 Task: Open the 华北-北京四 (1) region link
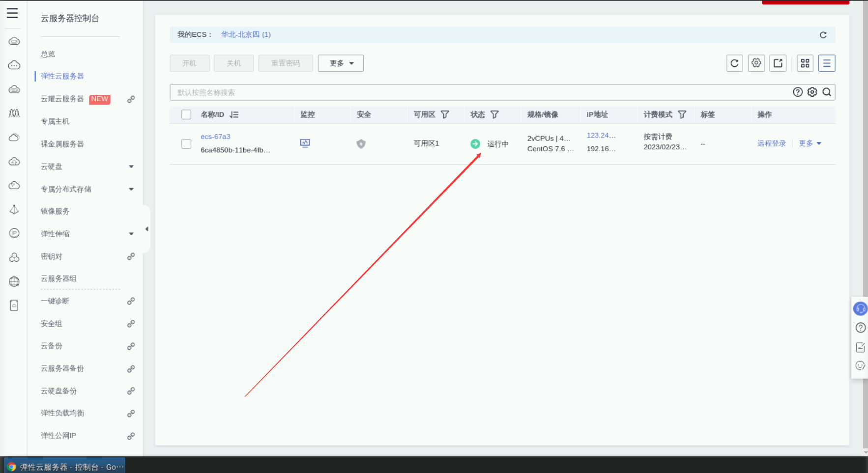point(246,34)
